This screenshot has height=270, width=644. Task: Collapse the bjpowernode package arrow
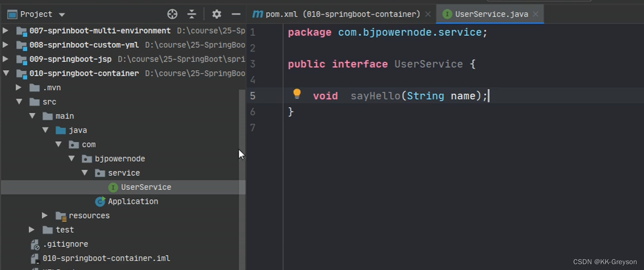(x=72, y=159)
